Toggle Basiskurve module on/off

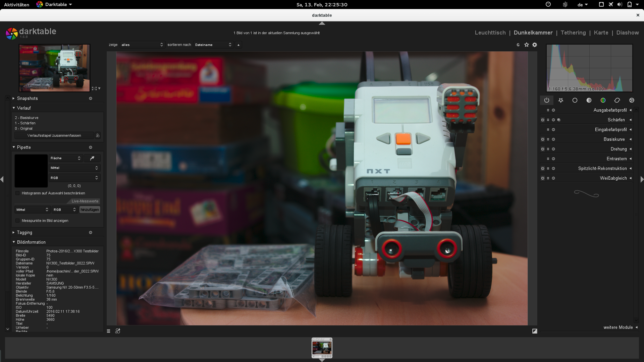coord(543,139)
